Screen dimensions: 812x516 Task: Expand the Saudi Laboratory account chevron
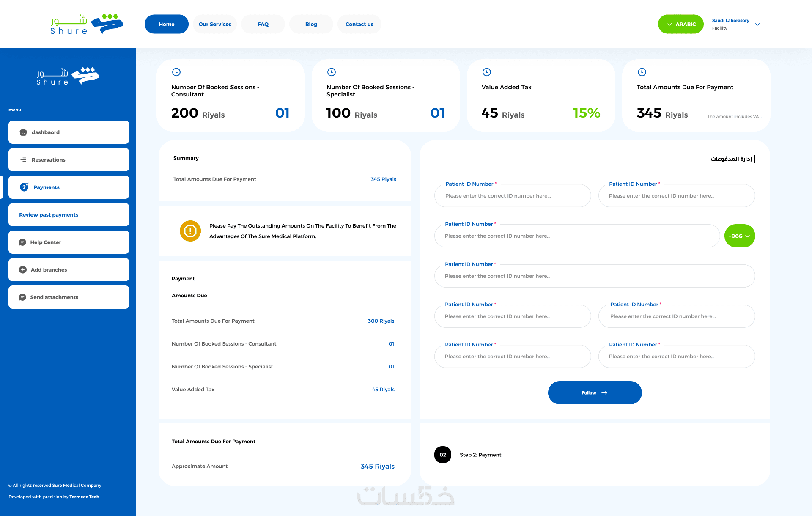tap(757, 24)
